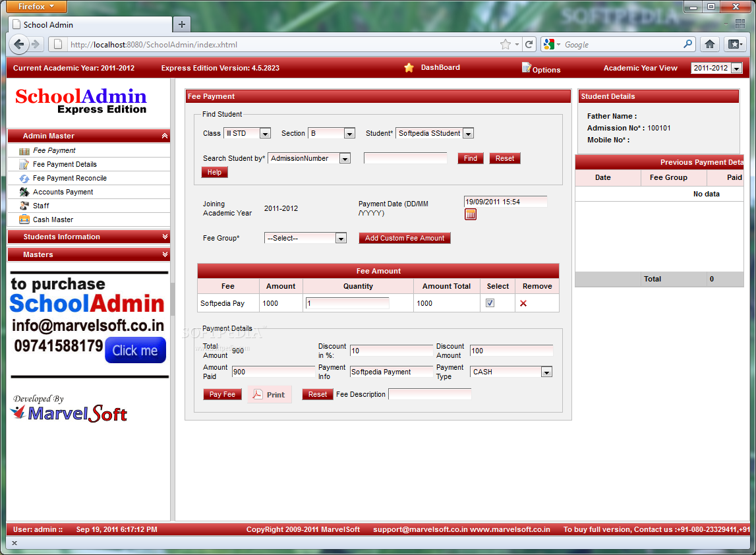Close the bottom add-on bar

click(15, 543)
